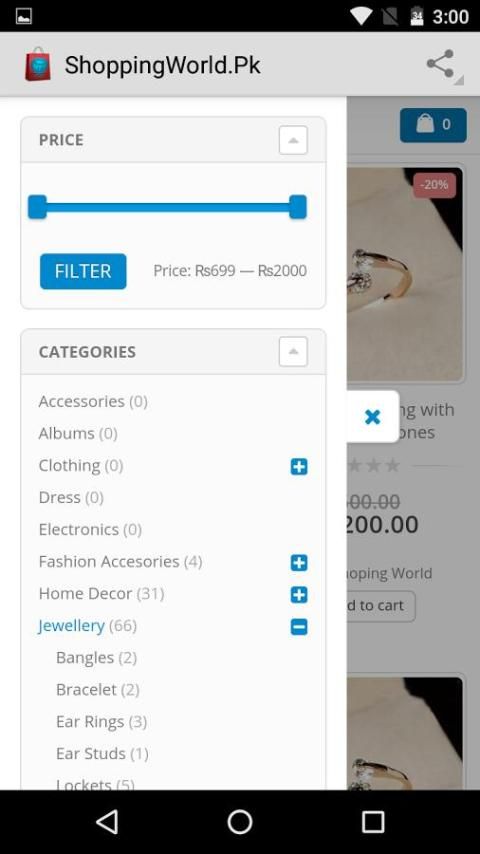The width and height of the screenshot is (480, 854).
Task: Tap the share icon in header
Action: (440, 64)
